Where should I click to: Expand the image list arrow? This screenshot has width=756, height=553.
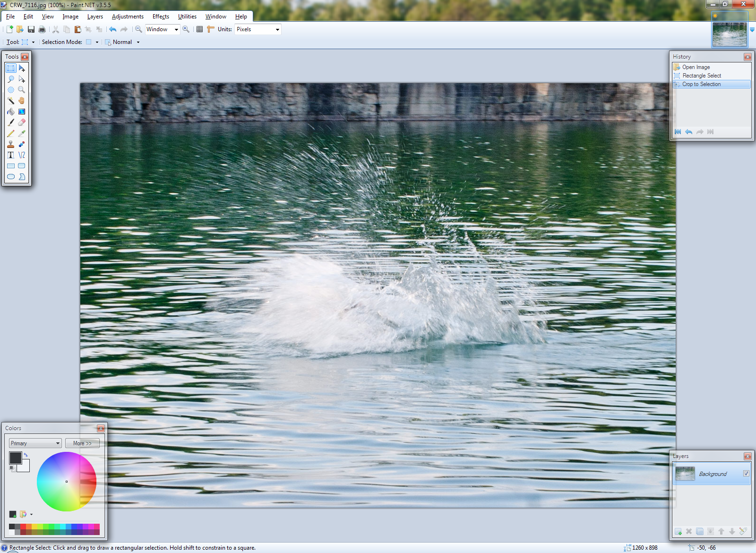tap(752, 30)
